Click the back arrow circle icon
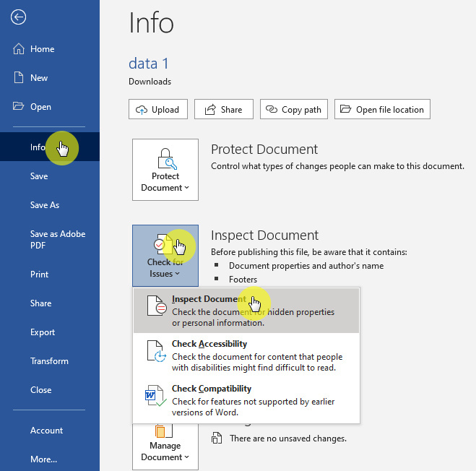 click(x=18, y=17)
